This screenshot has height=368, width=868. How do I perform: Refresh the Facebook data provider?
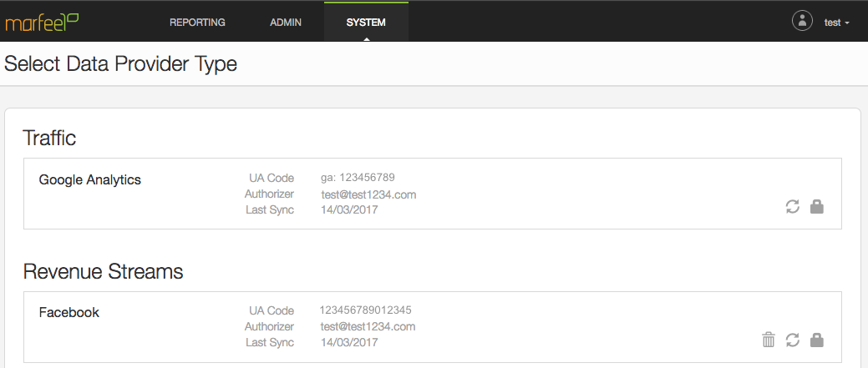pyautogui.click(x=793, y=340)
